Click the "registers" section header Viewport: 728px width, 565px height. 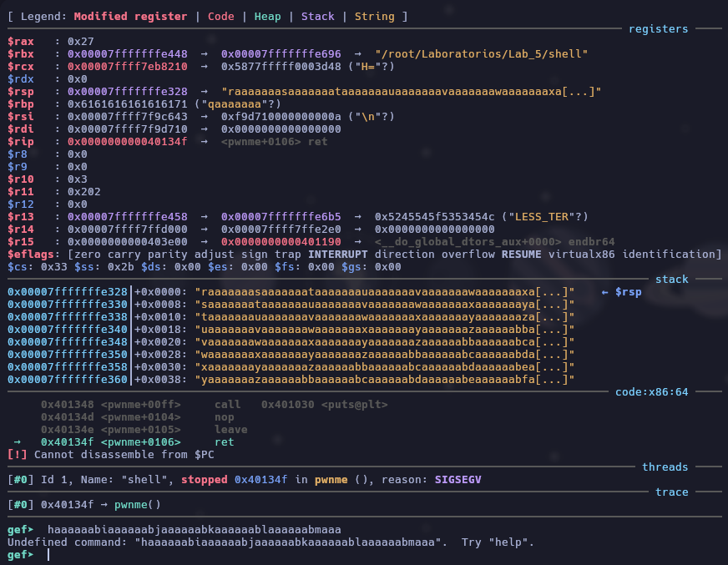point(658,28)
